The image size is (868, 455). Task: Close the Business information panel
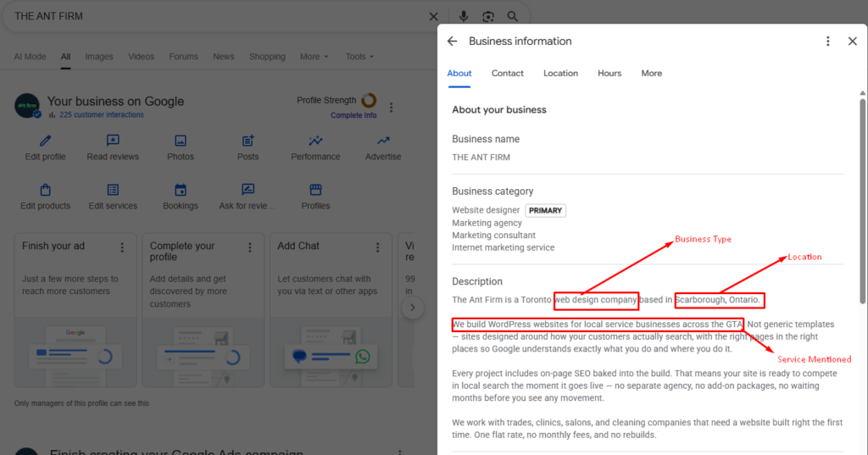[x=853, y=41]
